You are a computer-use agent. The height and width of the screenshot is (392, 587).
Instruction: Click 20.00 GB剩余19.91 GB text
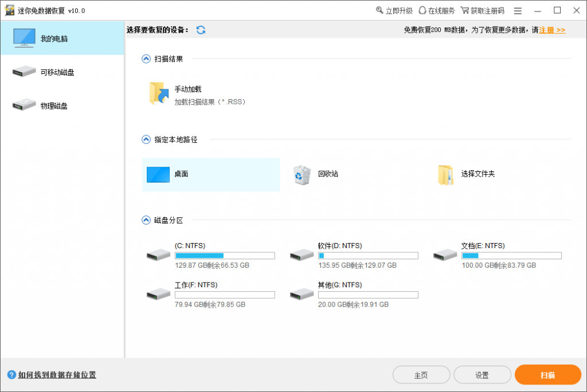coord(353,305)
